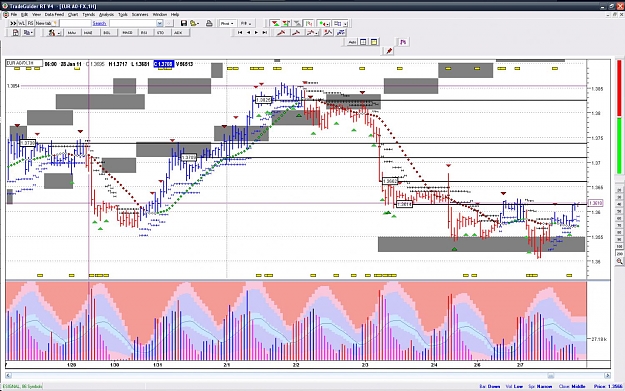The width and height of the screenshot is (625, 391).
Task: Jump to first bar playback button
Action: (240, 33)
